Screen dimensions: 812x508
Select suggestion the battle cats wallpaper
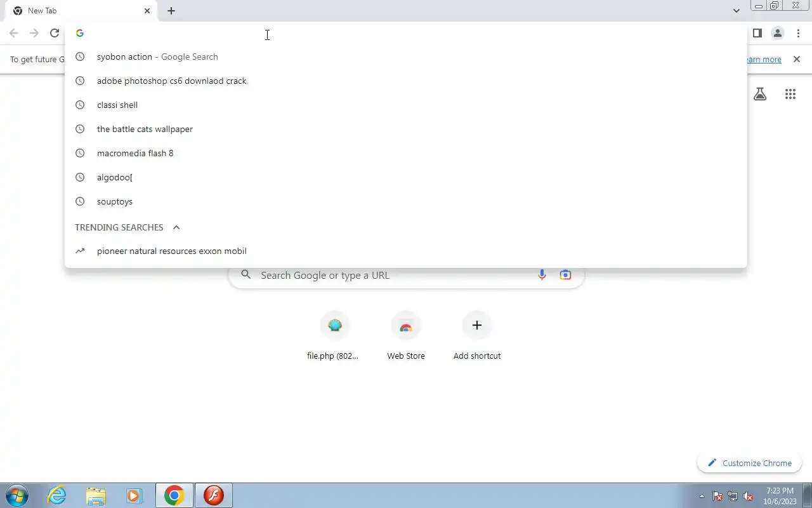(406, 129)
